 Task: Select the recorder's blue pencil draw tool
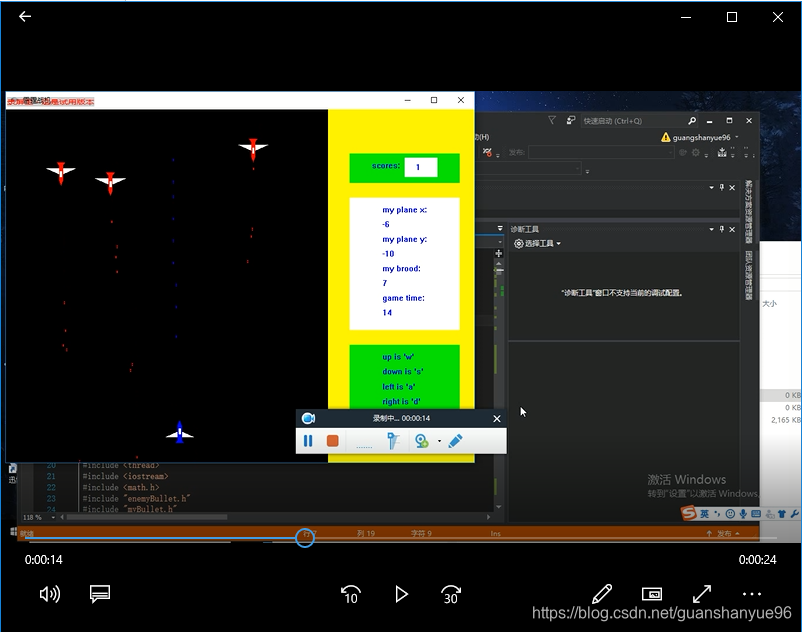[x=455, y=441]
